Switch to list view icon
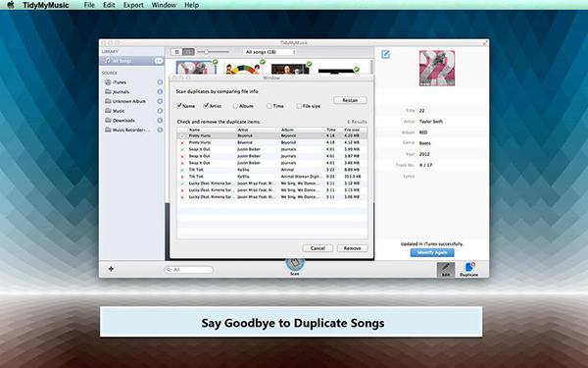 click(177, 52)
